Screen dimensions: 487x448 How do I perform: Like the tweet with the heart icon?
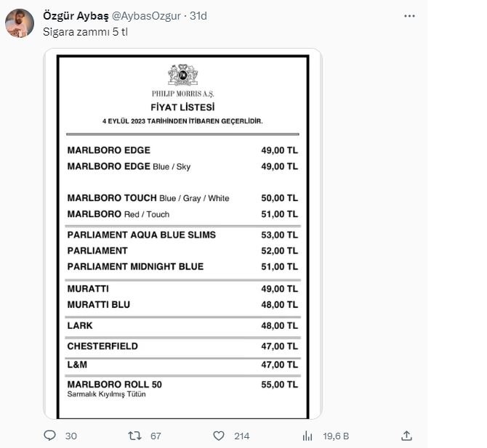219,436
